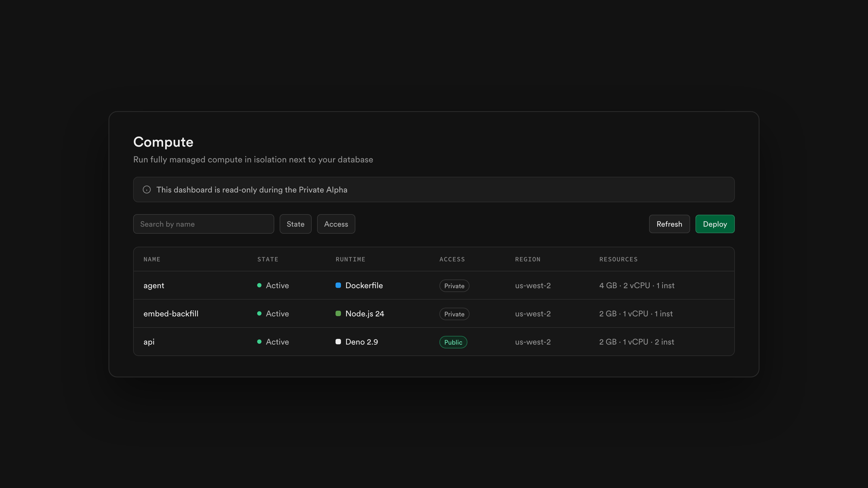The image size is (868, 488).
Task: Focus the Search by name field
Action: (x=203, y=224)
